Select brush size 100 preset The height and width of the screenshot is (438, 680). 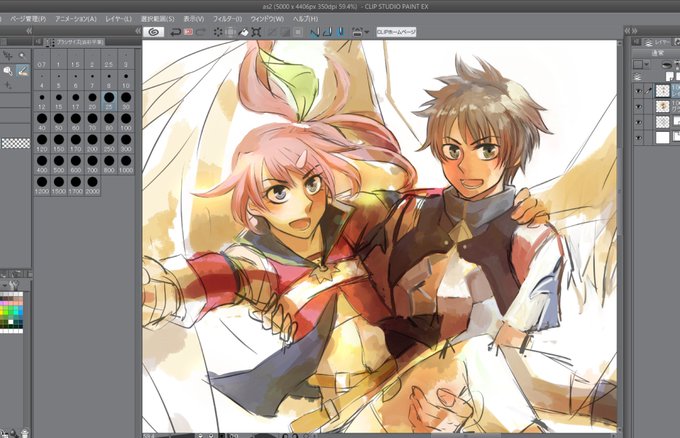tap(126, 122)
